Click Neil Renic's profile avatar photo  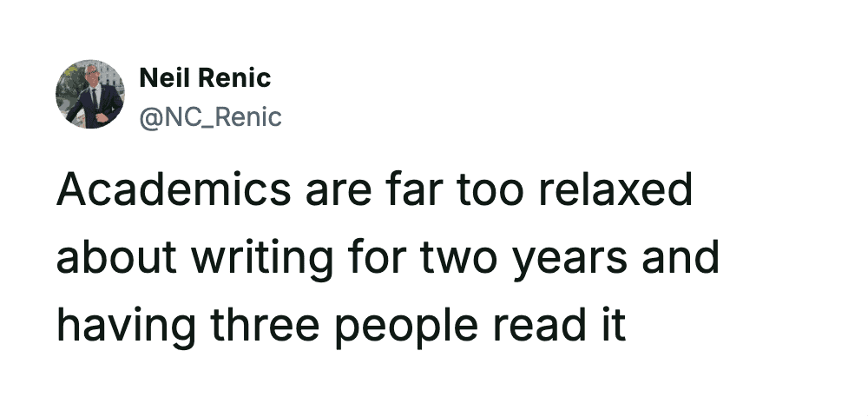89,96
